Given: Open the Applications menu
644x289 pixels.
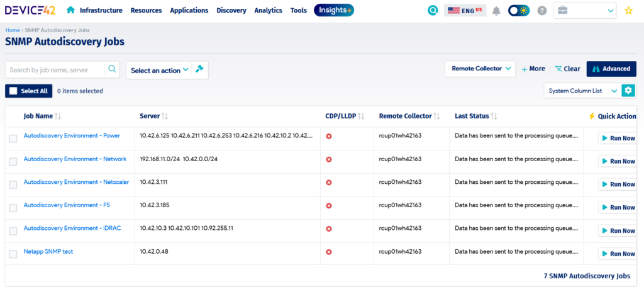Looking at the screenshot, I should pyautogui.click(x=189, y=10).
